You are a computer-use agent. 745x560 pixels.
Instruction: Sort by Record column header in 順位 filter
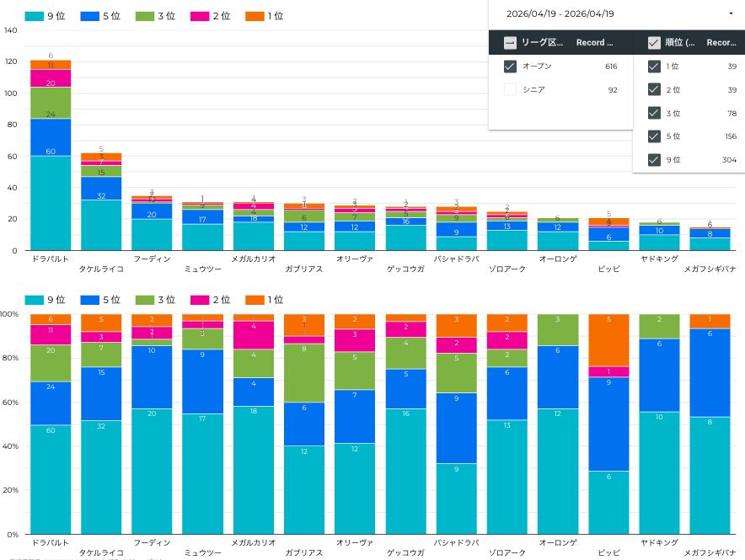(x=721, y=43)
